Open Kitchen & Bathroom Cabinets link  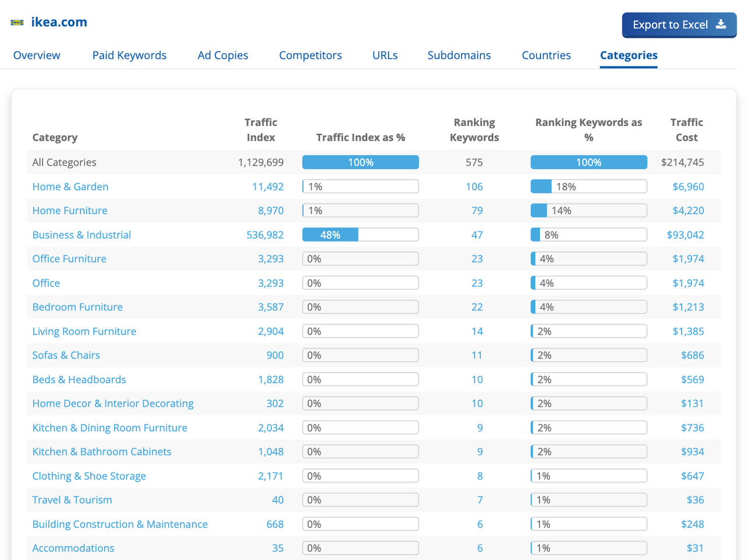(102, 452)
